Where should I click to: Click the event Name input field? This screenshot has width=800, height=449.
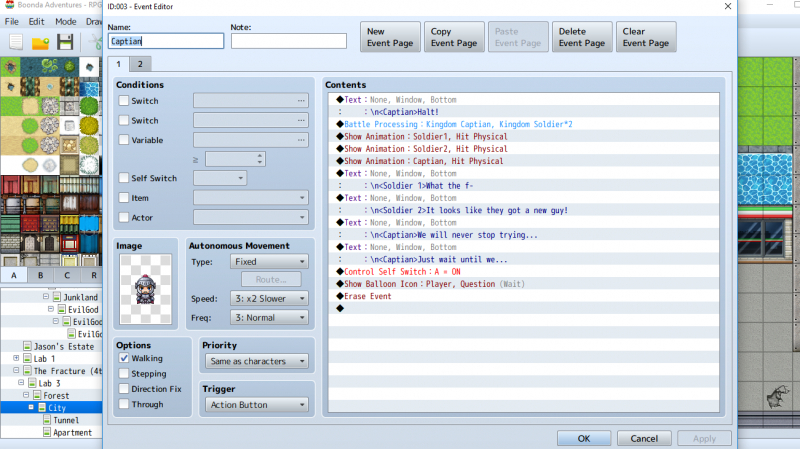point(166,41)
